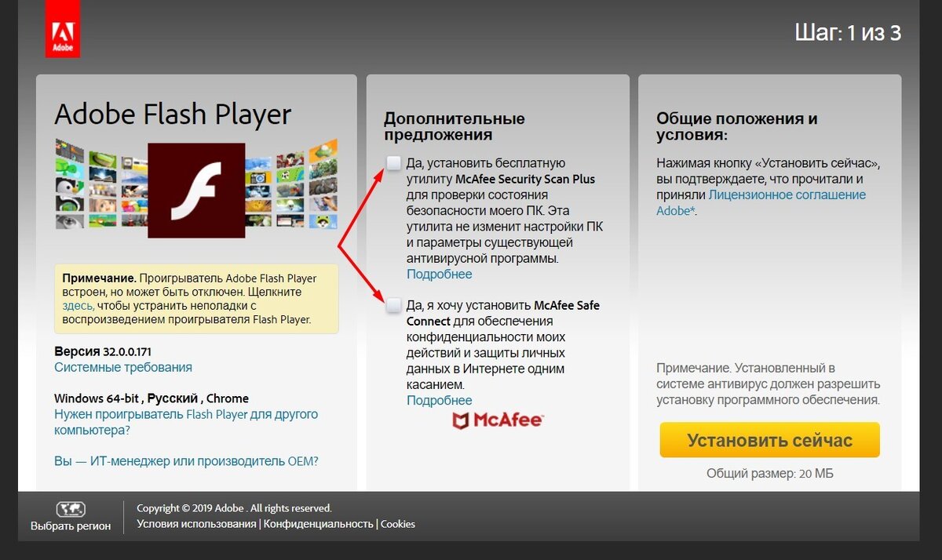Image resolution: width=942 pixels, height=560 pixels.
Task: Enable McAfee Security Scan Plus checkbox
Action: point(393,162)
